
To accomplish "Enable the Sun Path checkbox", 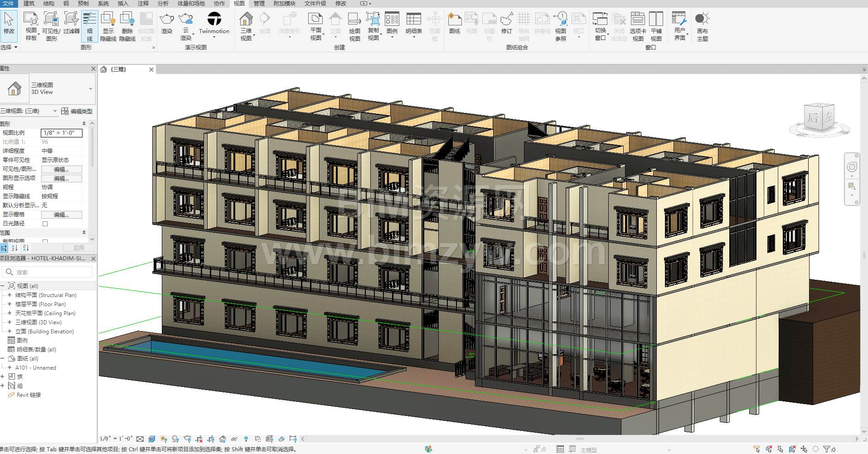I will (45, 224).
